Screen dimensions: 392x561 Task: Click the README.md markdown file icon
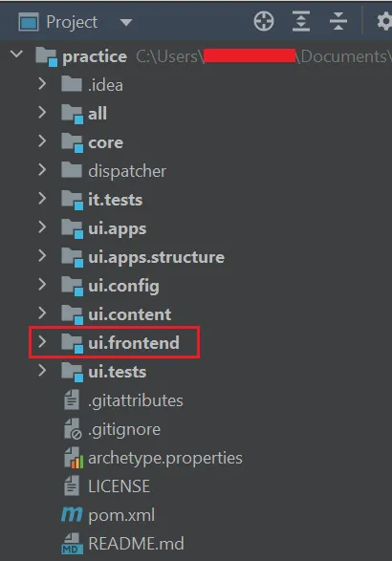point(73,544)
